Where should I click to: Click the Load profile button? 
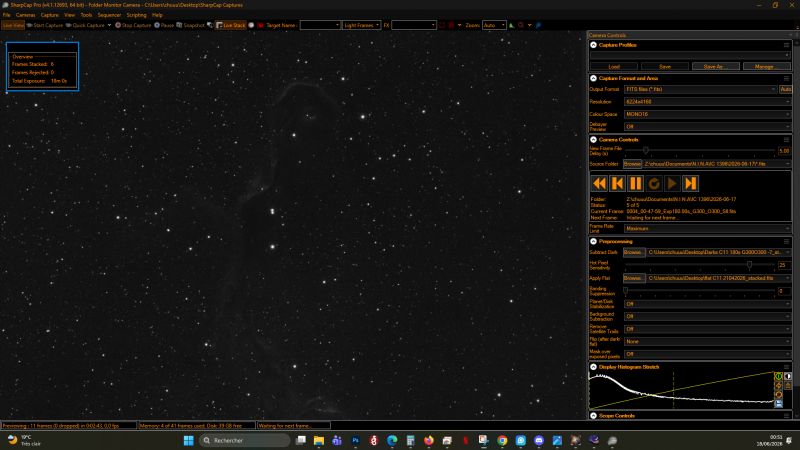[614, 66]
